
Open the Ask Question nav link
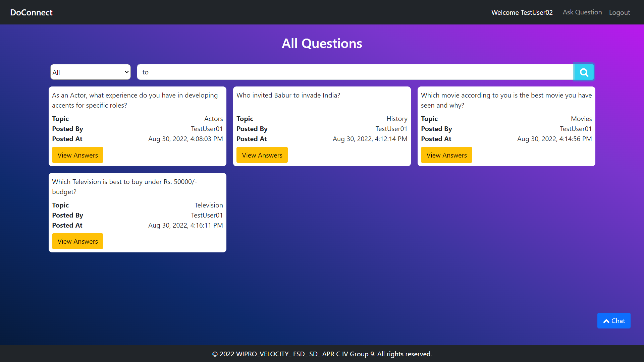tap(582, 12)
